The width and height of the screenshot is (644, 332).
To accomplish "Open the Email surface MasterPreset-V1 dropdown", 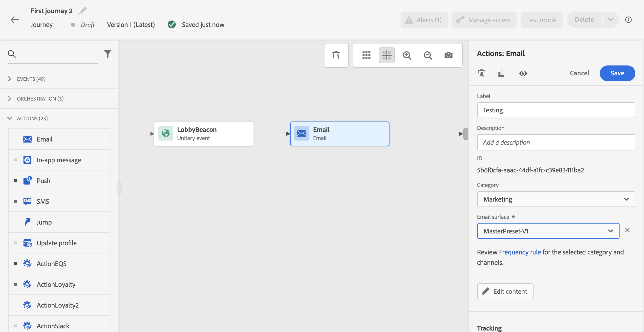I will [x=548, y=231].
